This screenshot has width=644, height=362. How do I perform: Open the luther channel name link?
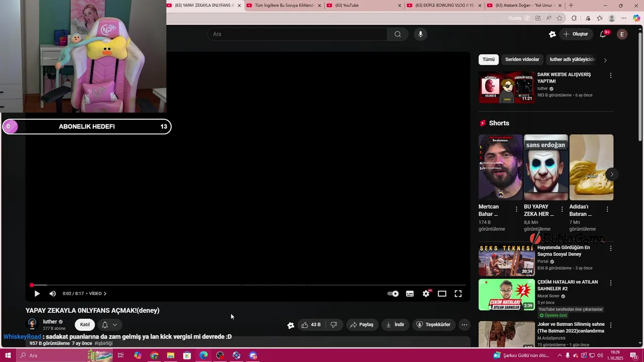pos(50,322)
